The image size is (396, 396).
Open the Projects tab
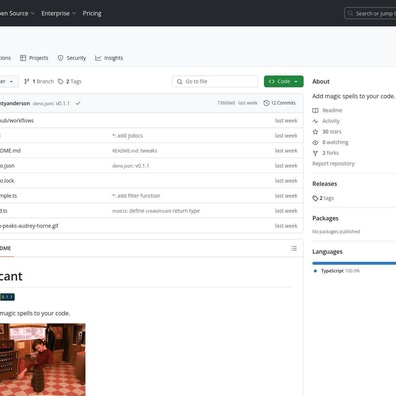point(34,58)
